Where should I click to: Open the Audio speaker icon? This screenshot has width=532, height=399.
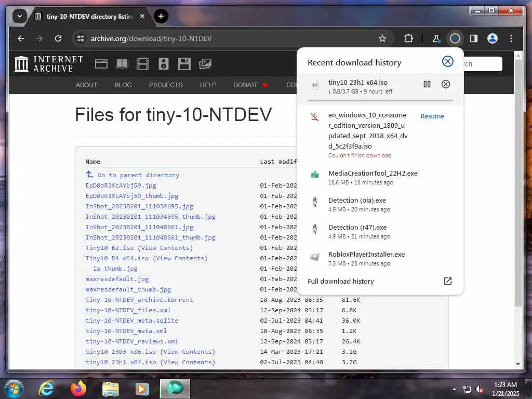click(x=164, y=64)
